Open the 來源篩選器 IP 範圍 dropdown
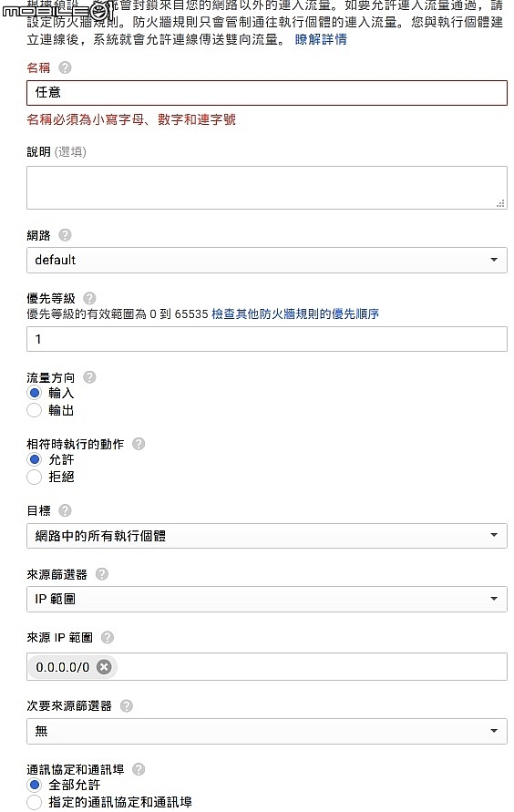The width and height of the screenshot is (514, 812). [x=267, y=599]
